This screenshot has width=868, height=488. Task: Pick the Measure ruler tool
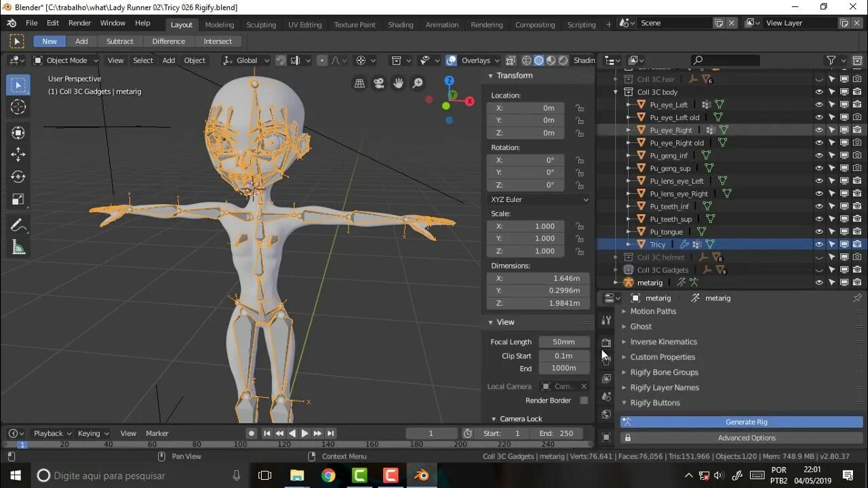(18, 248)
